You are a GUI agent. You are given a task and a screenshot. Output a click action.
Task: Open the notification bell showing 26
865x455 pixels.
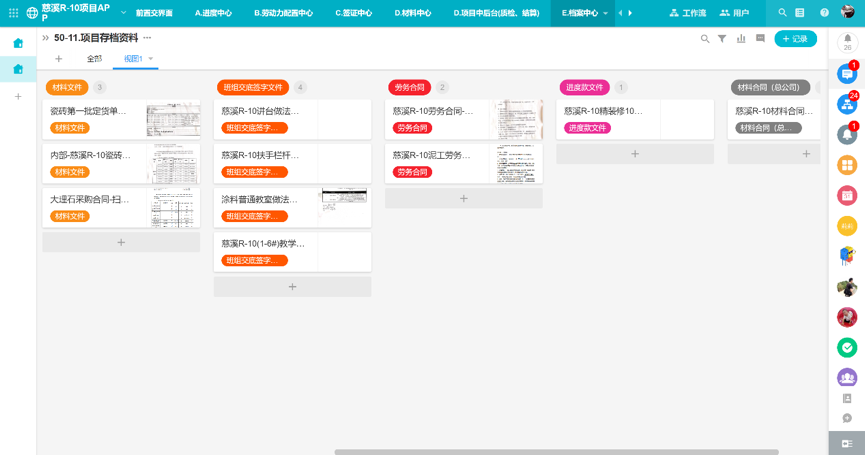coord(847,42)
